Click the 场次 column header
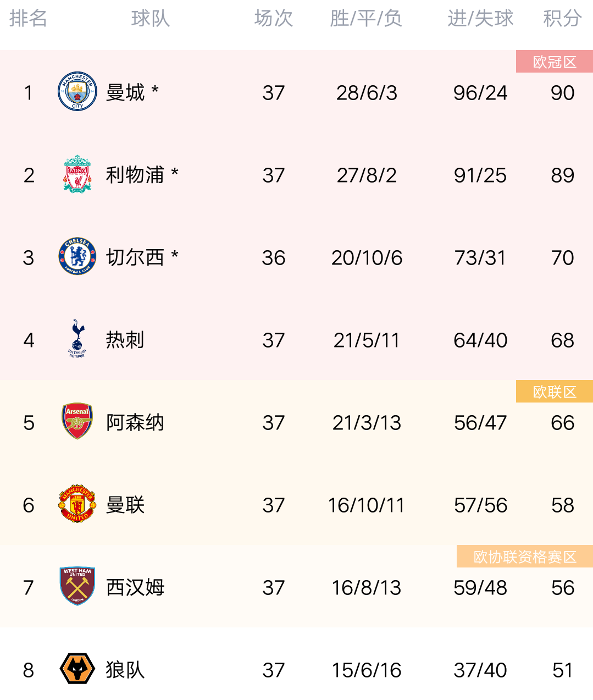Viewport: 593px width, 700px height. coord(273,19)
